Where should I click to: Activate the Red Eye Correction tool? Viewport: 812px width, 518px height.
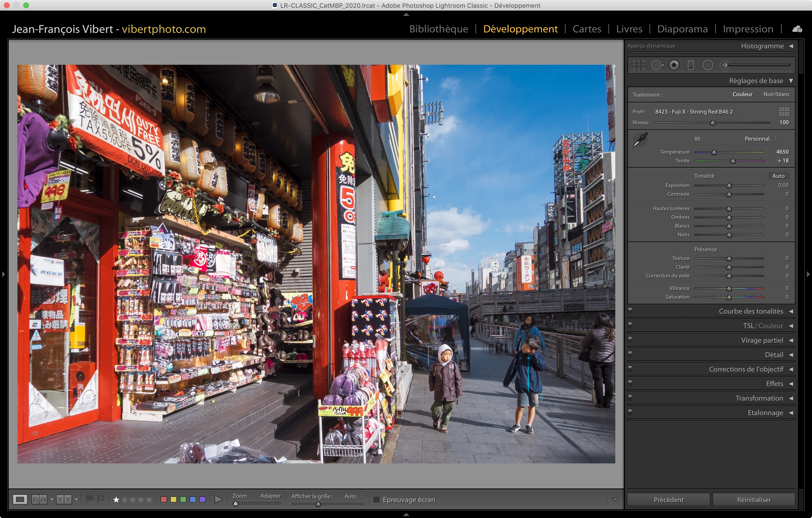point(674,65)
